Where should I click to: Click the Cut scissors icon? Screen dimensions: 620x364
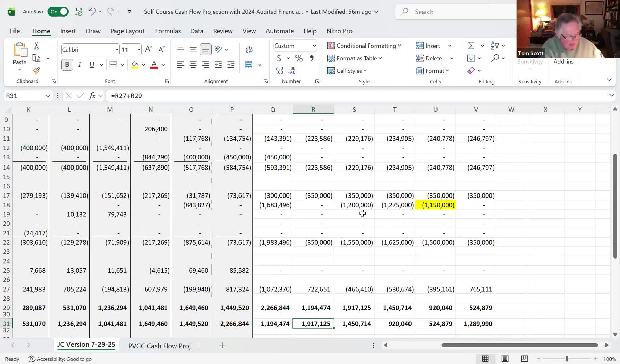coord(36,46)
